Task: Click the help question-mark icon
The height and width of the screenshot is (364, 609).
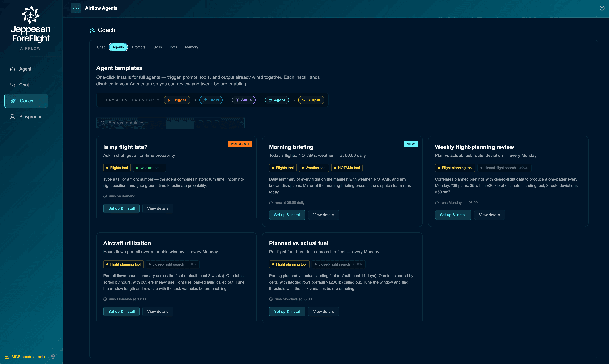Action: pos(602,8)
